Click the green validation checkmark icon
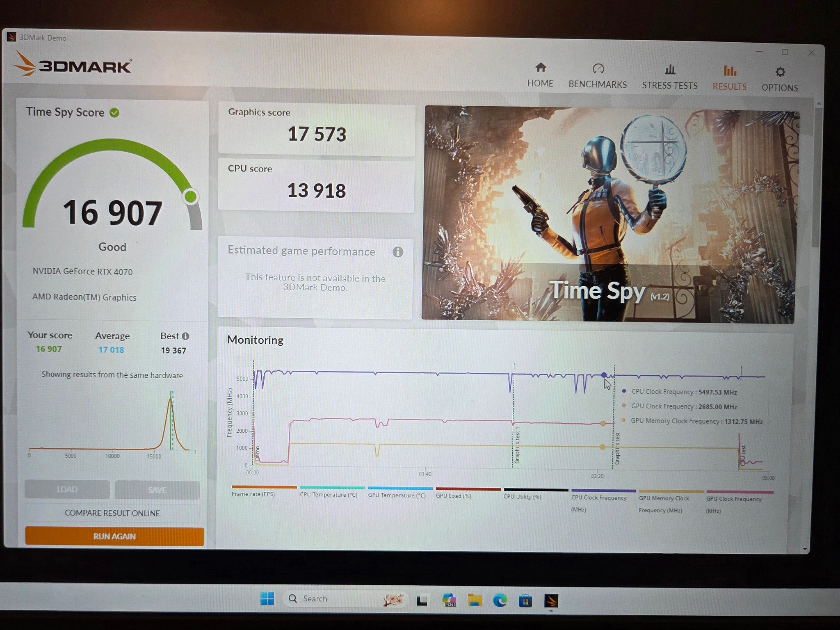840x630 pixels. point(114,112)
